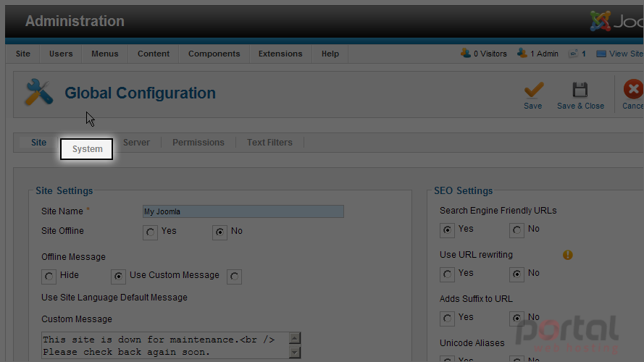
Task: Click the Save & Close label
Action: click(580, 106)
